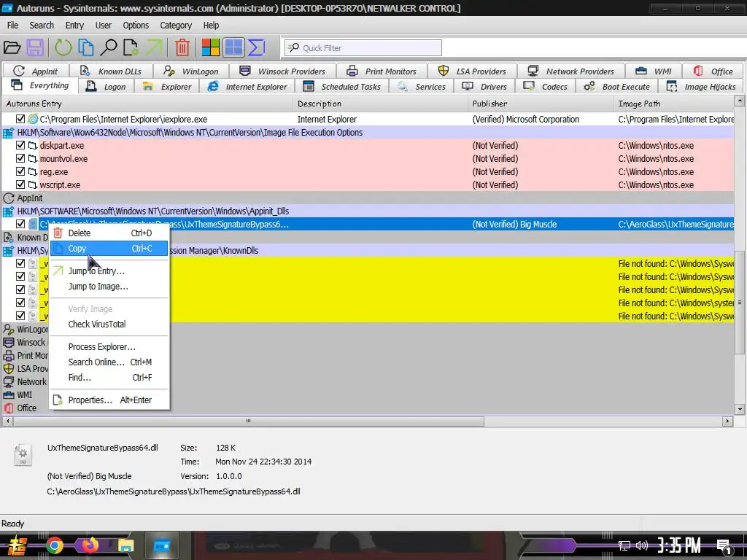Click the network tray icon
Image resolution: width=747 pixels, height=560 pixels.
(x=624, y=545)
